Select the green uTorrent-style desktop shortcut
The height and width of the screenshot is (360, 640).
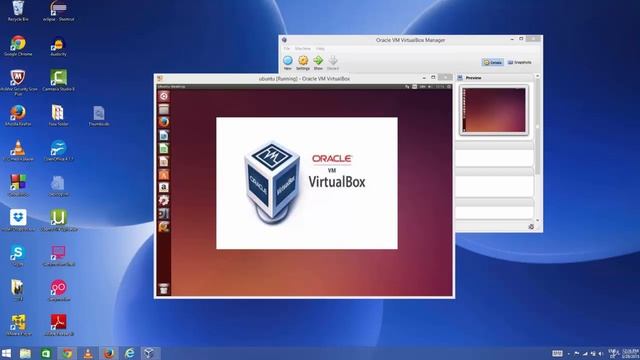[58, 220]
